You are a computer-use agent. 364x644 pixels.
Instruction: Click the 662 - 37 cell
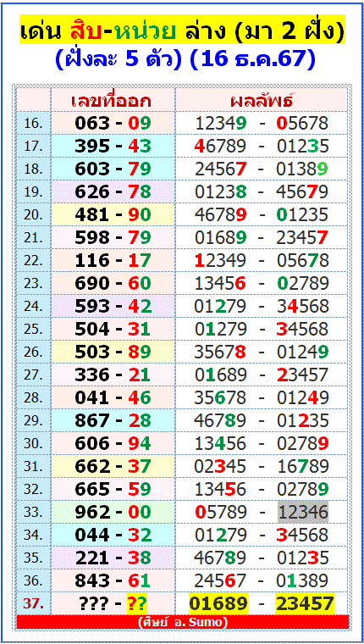pos(113,466)
